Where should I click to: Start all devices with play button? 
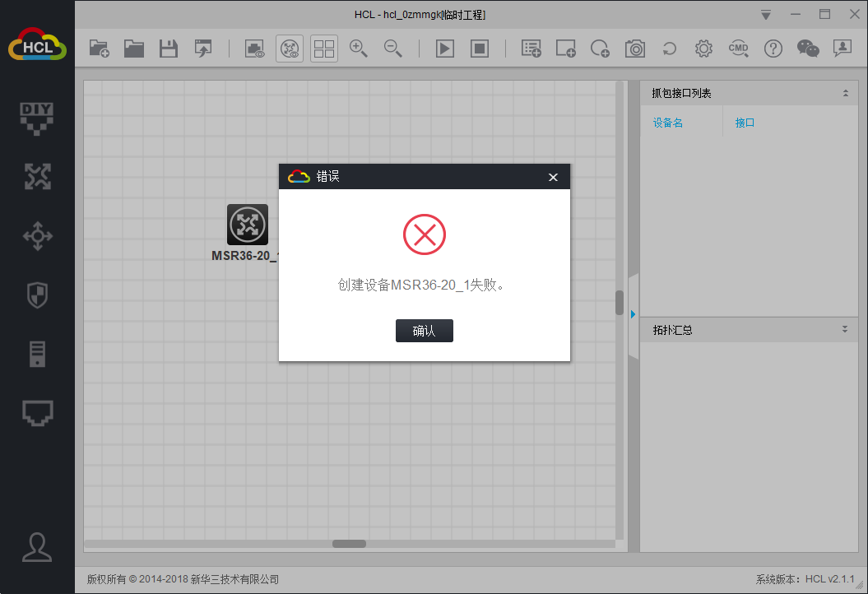click(444, 49)
